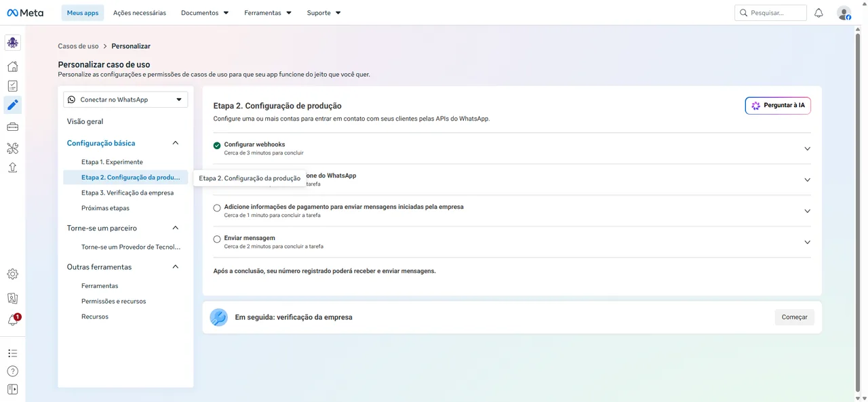Screen dimensions: 868x402
Task: Open the wrench tools icon in sidebar
Action: click(13, 148)
